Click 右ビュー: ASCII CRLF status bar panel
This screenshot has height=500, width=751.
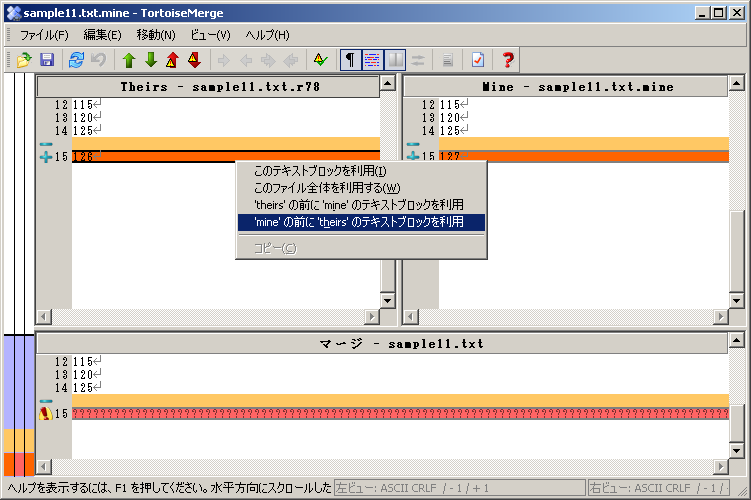pos(659,488)
